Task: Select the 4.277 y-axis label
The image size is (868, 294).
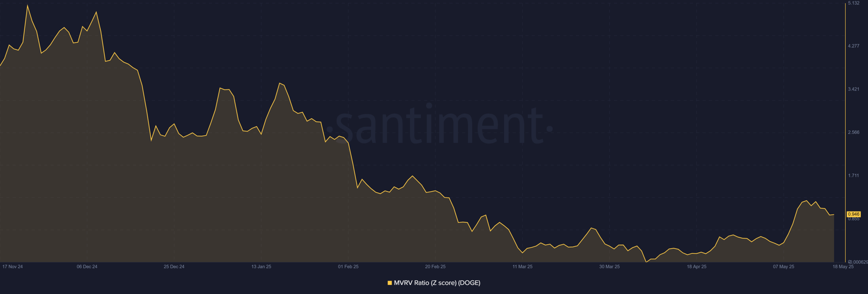Action: click(853, 46)
